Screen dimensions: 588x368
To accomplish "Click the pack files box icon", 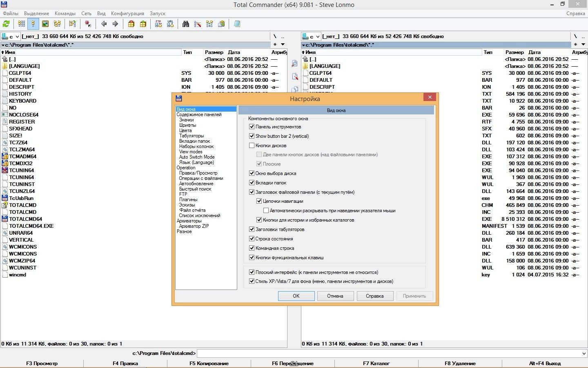I will point(131,24).
